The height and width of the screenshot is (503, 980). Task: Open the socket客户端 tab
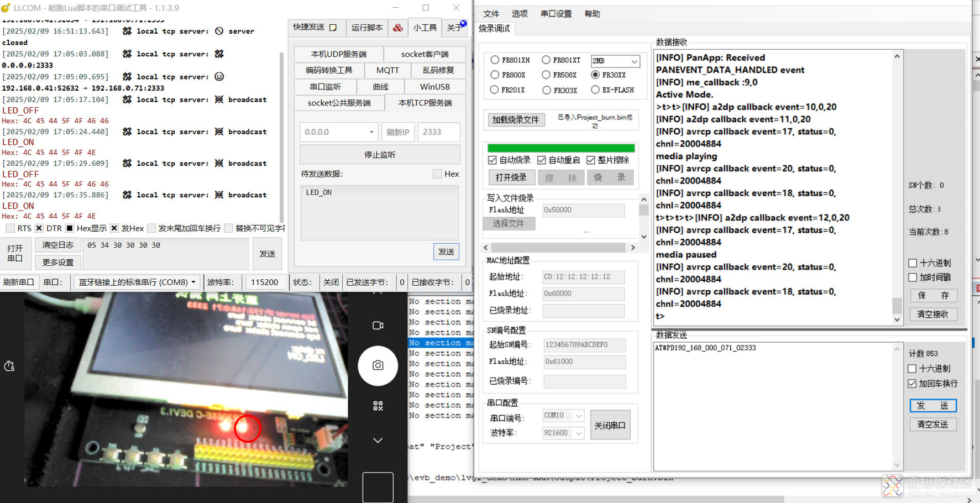pos(425,54)
